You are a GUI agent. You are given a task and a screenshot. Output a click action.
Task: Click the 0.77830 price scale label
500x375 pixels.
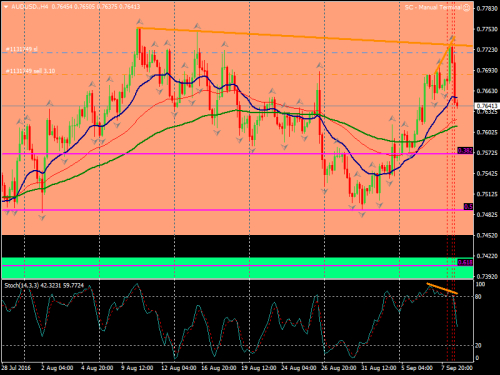(x=487, y=8)
